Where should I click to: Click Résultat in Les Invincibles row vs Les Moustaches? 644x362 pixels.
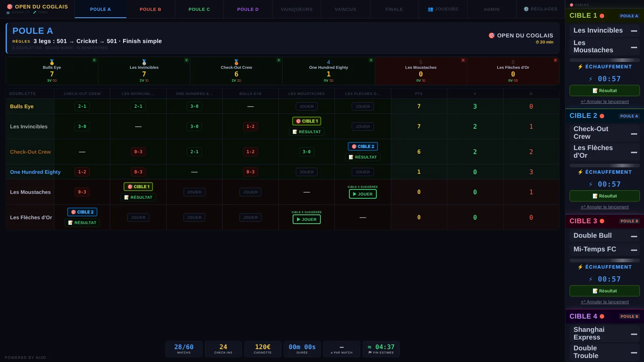click(307, 132)
